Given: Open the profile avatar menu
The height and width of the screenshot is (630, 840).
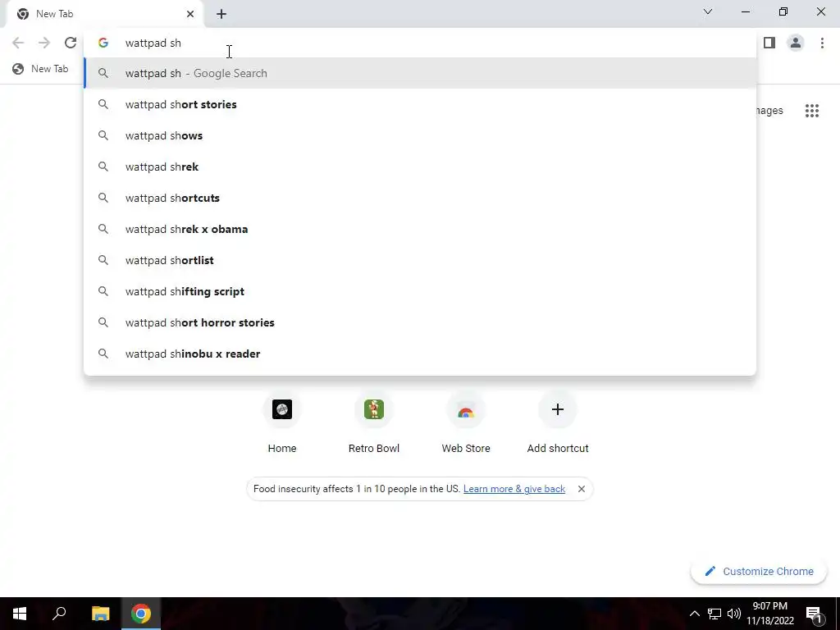Looking at the screenshot, I should coord(796,43).
